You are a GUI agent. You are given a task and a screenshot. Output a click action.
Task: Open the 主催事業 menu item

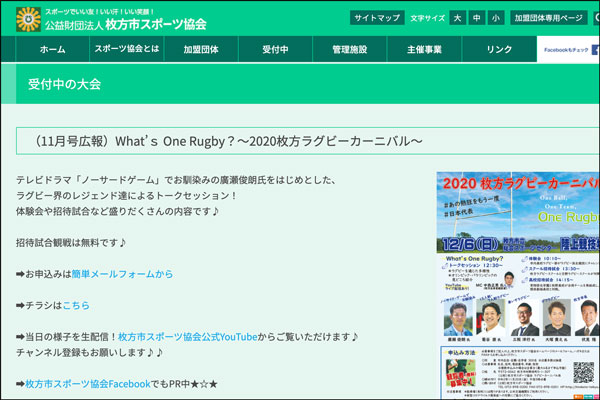coord(424,49)
